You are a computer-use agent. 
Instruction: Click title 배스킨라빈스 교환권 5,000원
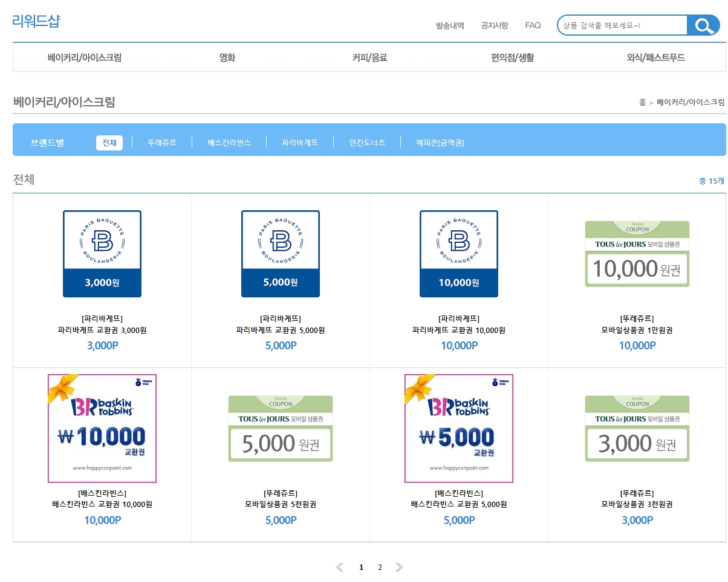tap(459, 505)
